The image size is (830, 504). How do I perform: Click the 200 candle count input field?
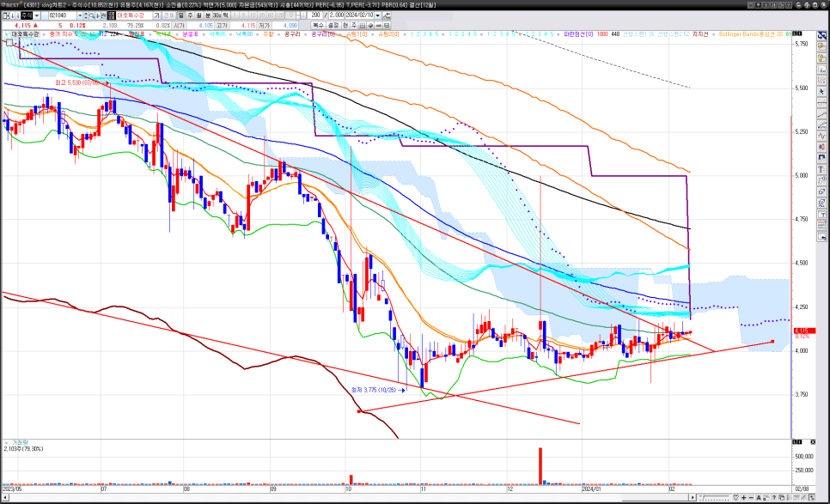(x=315, y=15)
